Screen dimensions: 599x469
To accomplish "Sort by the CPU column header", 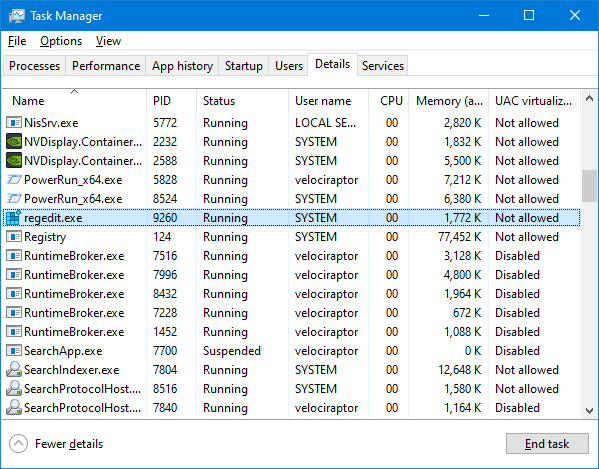I will (x=389, y=101).
